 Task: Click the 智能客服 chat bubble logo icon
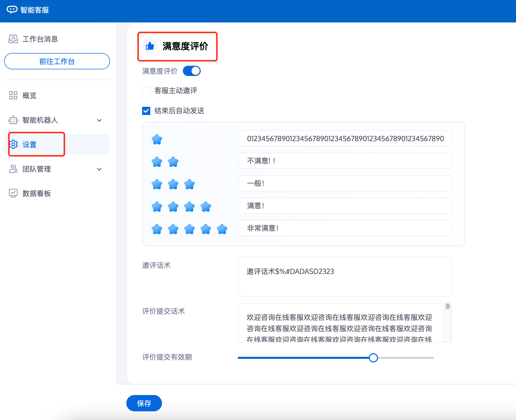(x=12, y=10)
